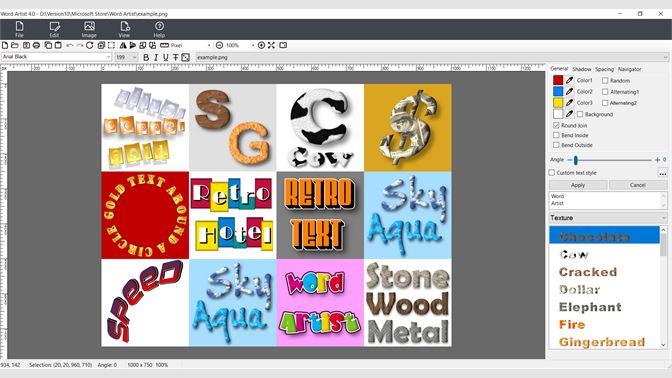Screen dimensions: 672x378
Task: Pick Color3 with the eyedropper
Action: tap(569, 102)
